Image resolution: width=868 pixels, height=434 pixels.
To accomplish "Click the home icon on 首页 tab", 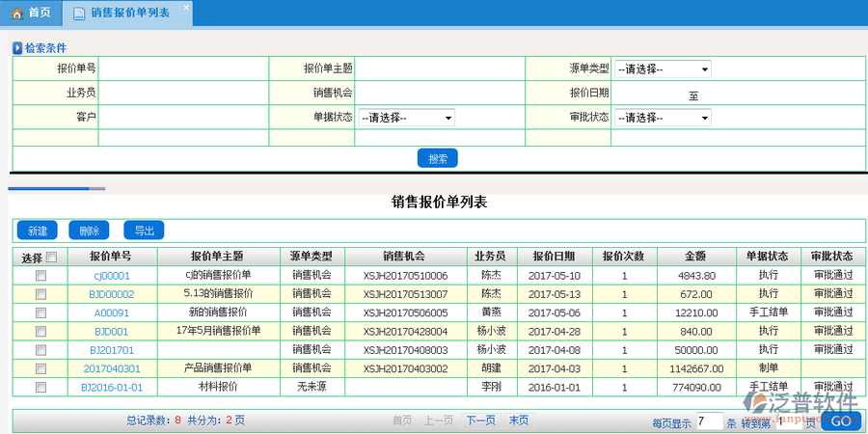I will point(16,14).
